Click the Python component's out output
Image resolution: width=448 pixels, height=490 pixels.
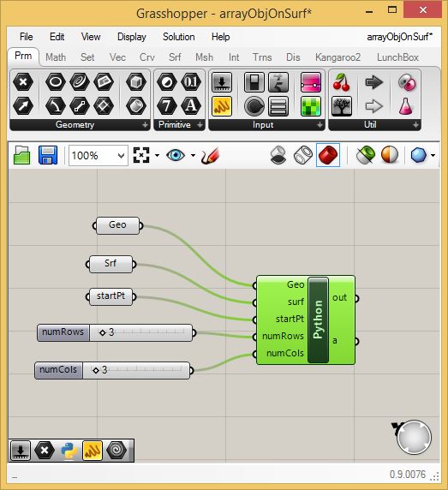[339, 298]
